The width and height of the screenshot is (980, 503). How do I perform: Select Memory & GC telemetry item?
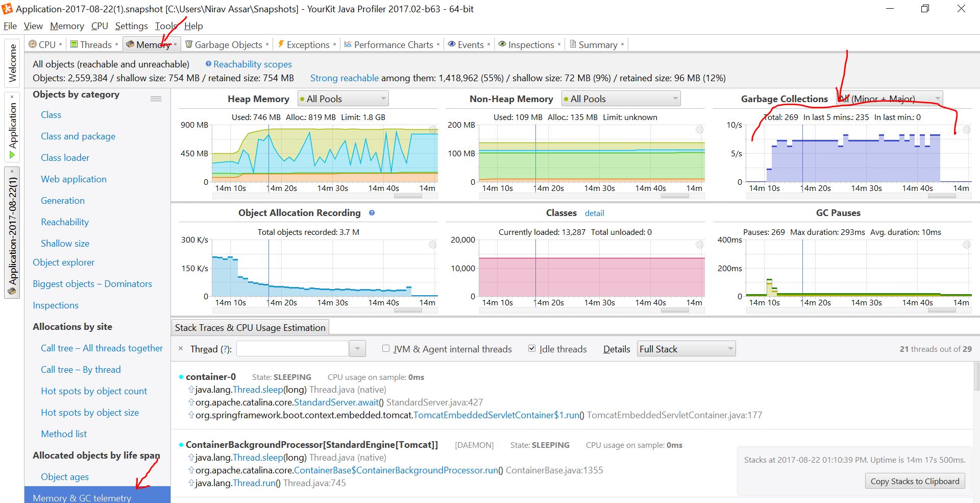click(97, 496)
